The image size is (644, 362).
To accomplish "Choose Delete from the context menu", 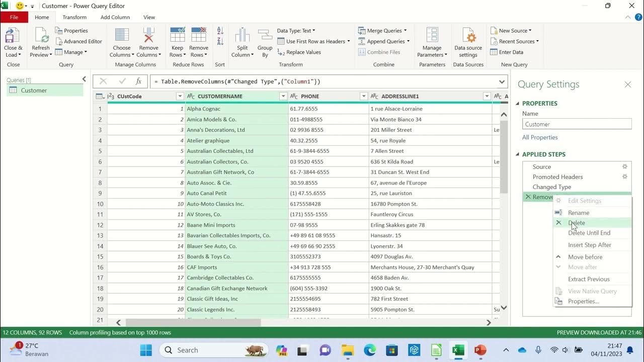I will pyautogui.click(x=592, y=223).
